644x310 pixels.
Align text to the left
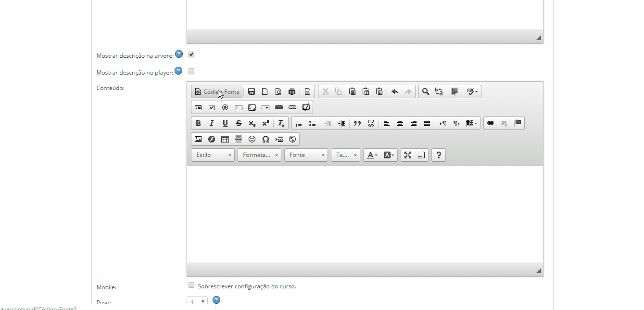click(x=387, y=123)
